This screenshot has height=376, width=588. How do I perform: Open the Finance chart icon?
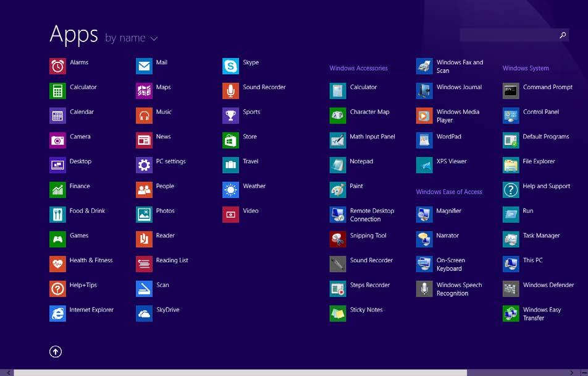pos(57,190)
